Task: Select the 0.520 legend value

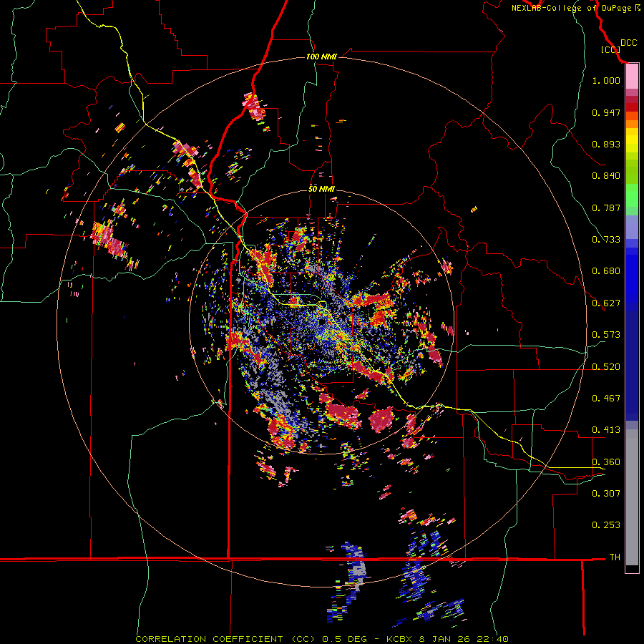Action: click(606, 367)
